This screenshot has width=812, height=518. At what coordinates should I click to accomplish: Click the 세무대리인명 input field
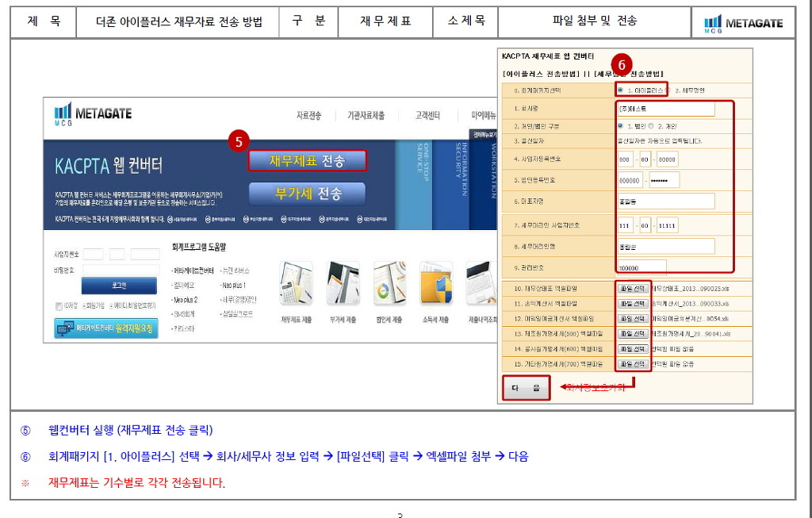[x=665, y=247]
